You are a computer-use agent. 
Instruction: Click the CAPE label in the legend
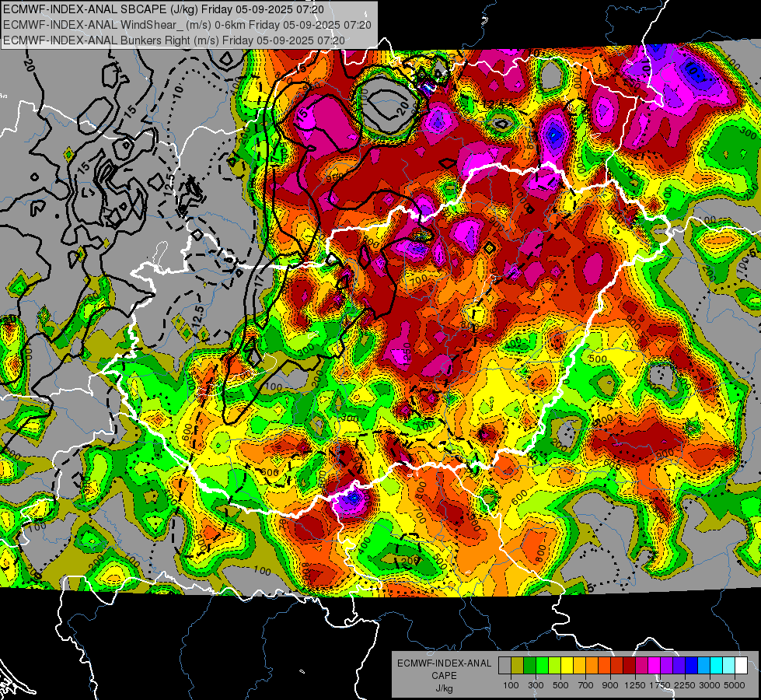444,676
